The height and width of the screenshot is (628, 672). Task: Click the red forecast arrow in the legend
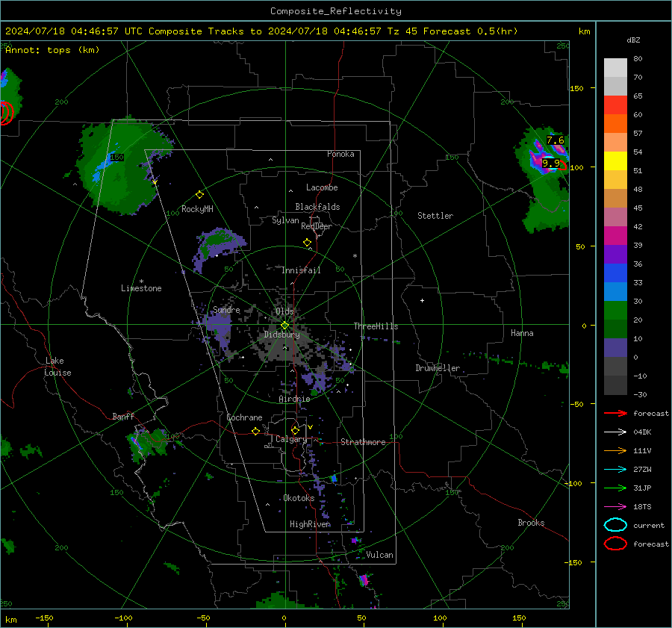(615, 413)
